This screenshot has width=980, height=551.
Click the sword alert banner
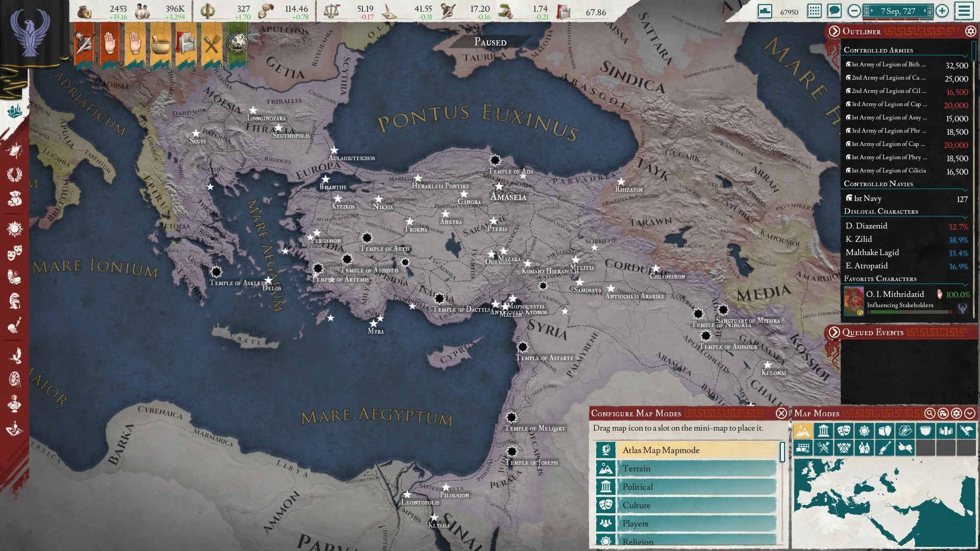(x=85, y=45)
